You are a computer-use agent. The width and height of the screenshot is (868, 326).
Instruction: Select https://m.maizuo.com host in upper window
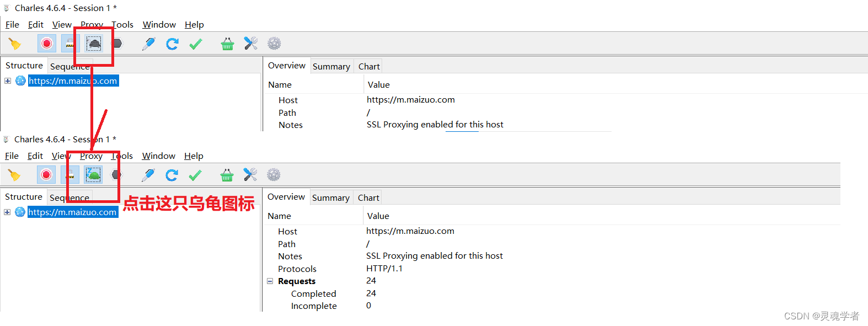click(x=73, y=81)
